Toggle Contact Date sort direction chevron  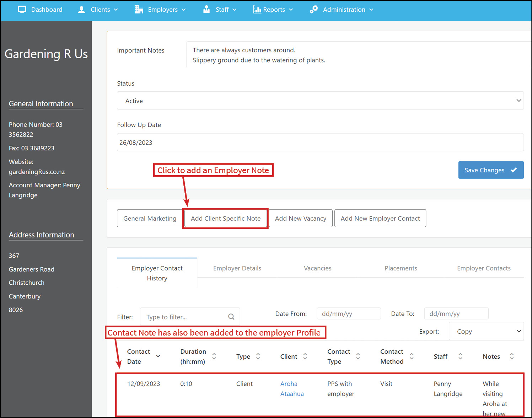click(158, 356)
